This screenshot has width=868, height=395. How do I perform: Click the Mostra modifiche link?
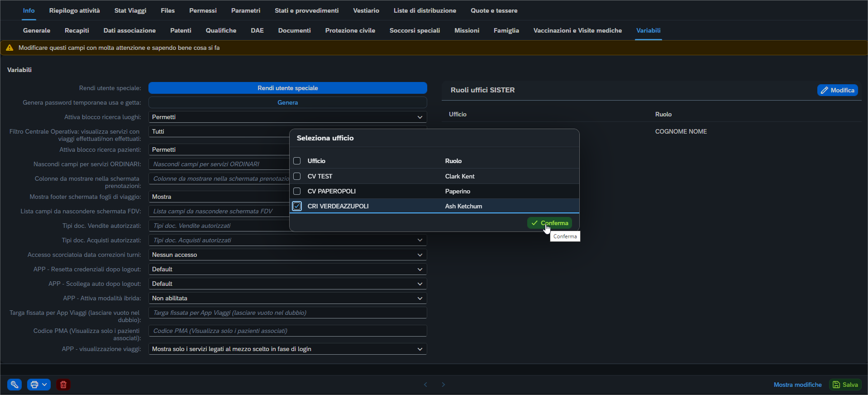[x=797, y=385]
